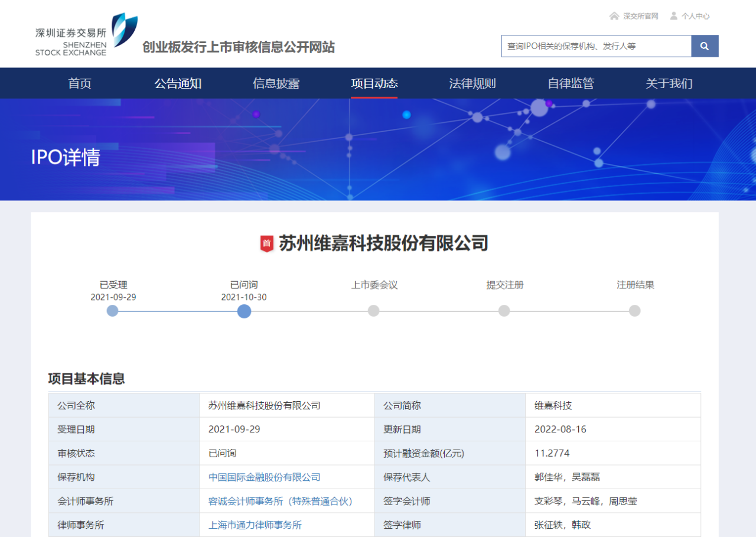Open the 深交所官网 link
Image resolution: width=756 pixels, height=537 pixels.
[641, 17]
